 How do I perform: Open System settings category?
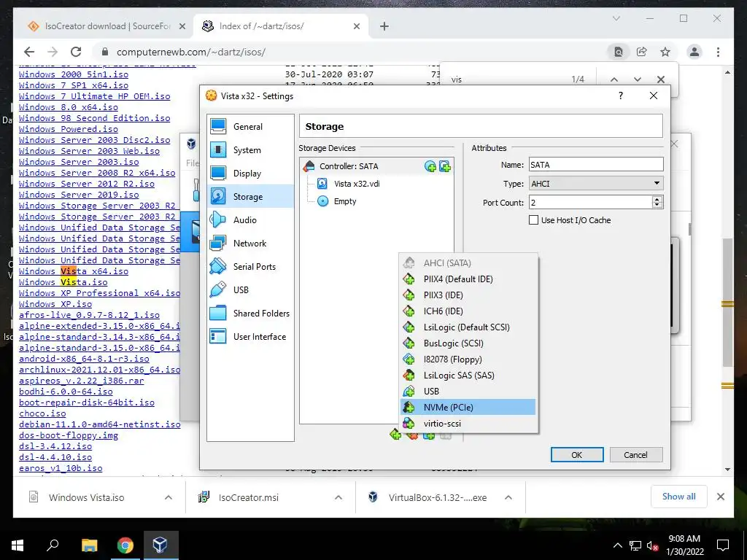250,150
